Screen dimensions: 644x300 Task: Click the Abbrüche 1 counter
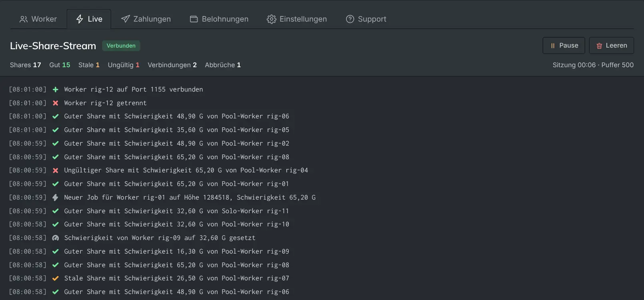coord(223,65)
